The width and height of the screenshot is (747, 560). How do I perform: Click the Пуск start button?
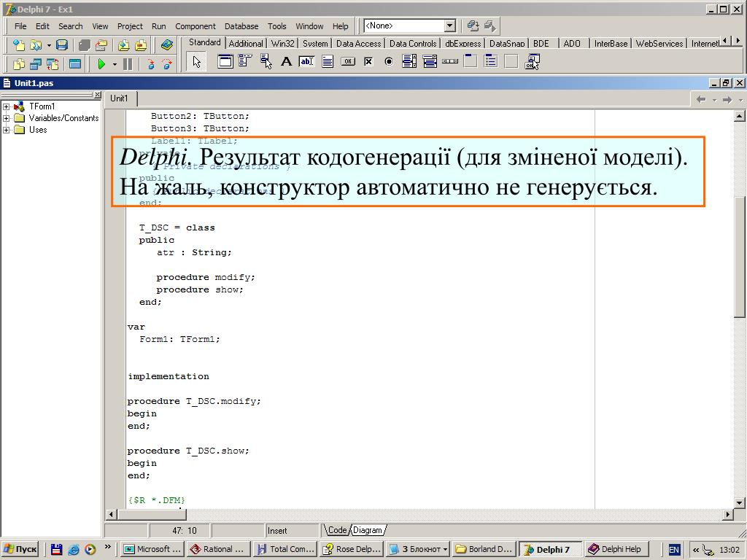coord(20,549)
